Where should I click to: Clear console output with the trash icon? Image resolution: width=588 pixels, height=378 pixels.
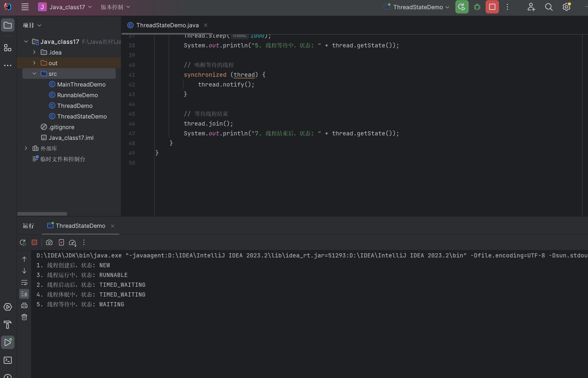pyautogui.click(x=24, y=317)
